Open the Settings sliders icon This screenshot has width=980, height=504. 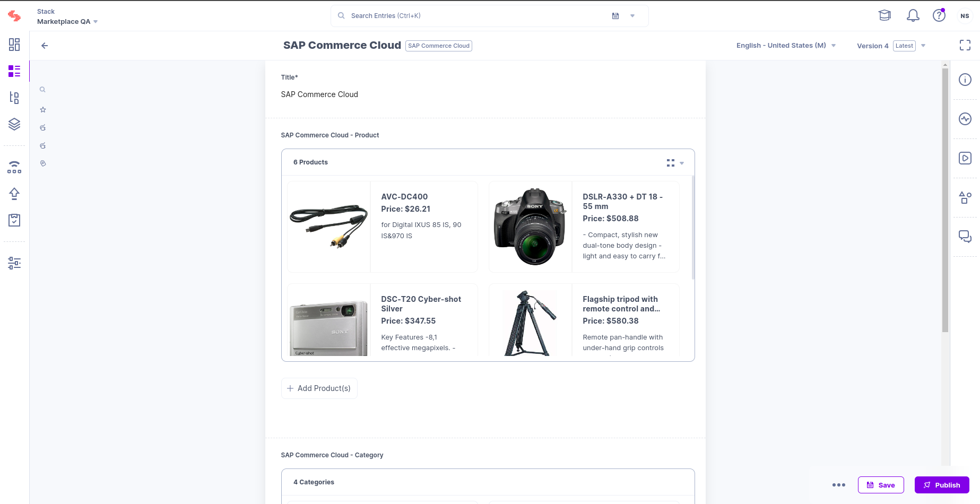14,263
